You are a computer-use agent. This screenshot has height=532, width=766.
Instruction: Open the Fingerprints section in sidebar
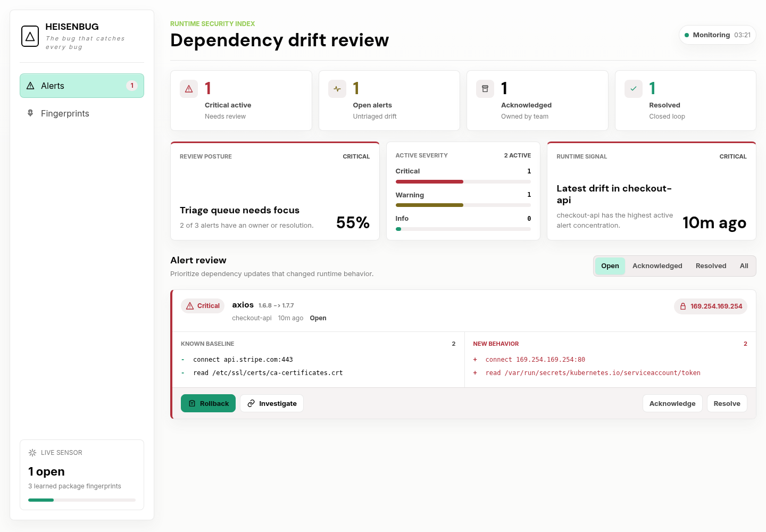82,113
